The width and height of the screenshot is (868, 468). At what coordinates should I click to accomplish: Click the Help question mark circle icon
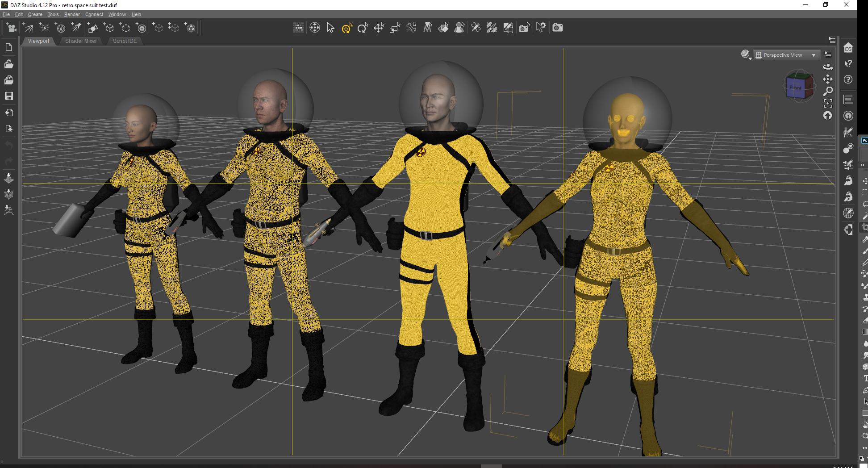pyautogui.click(x=848, y=79)
